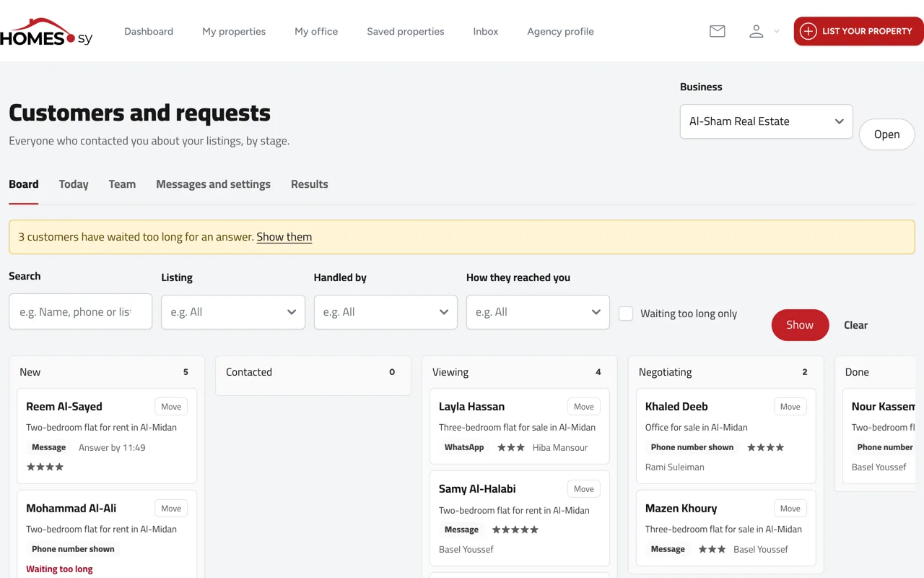The width and height of the screenshot is (924, 578).
Task: Open the Results tab
Action: [x=310, y=184]
